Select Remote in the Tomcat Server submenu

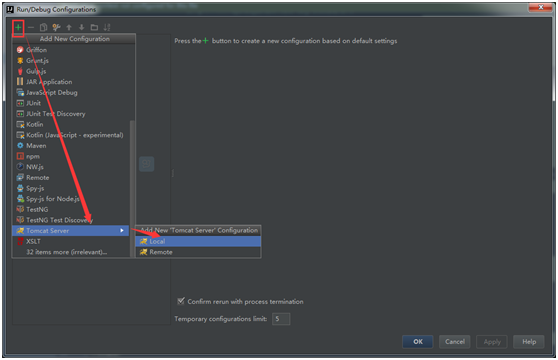coord(198,252)
